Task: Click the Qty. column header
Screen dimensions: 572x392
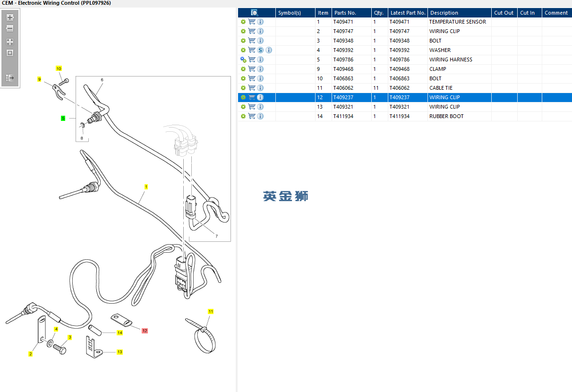Action: pyautogui.click(x=378, y=13)
